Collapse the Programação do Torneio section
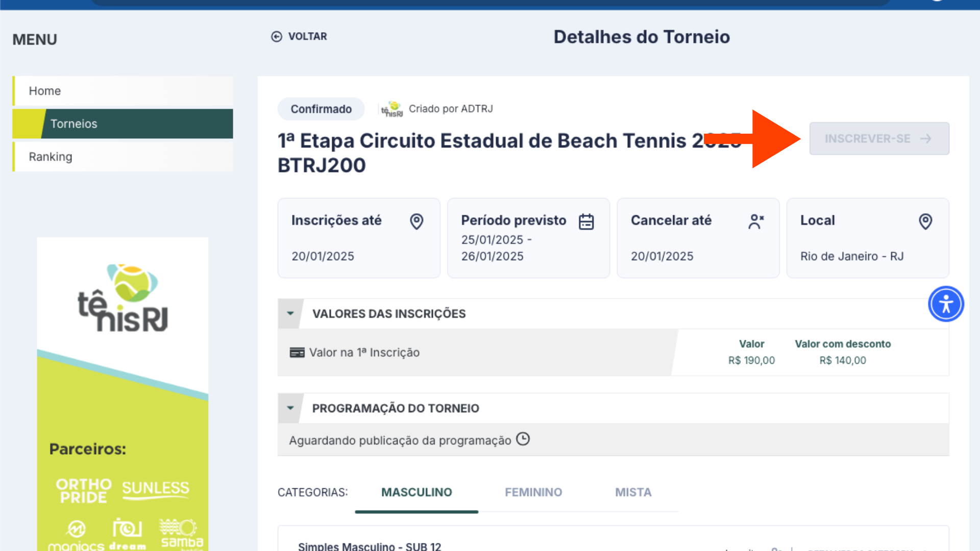 tap(290, 408)
